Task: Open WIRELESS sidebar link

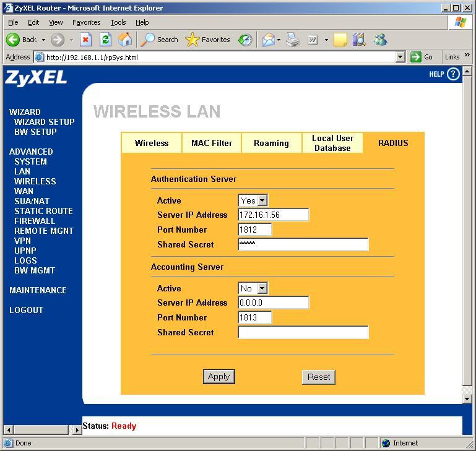Action: coord(35,181)
